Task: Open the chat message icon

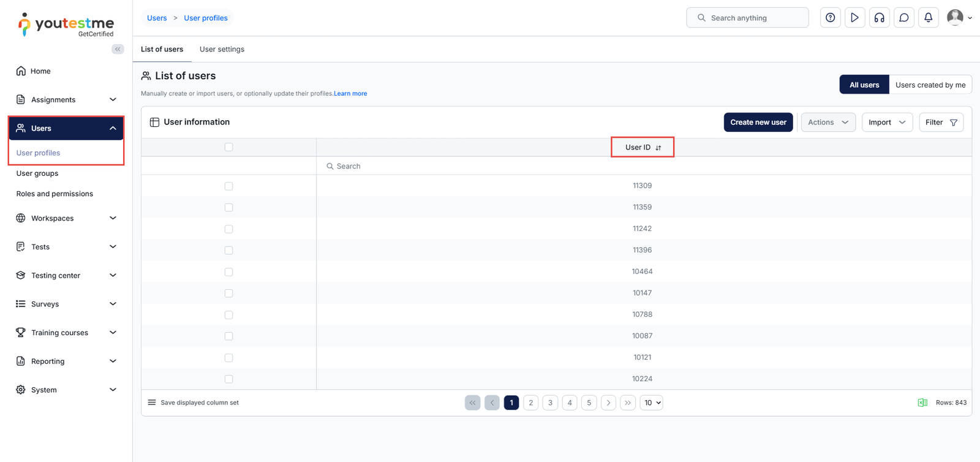Action: pos(903,18)
